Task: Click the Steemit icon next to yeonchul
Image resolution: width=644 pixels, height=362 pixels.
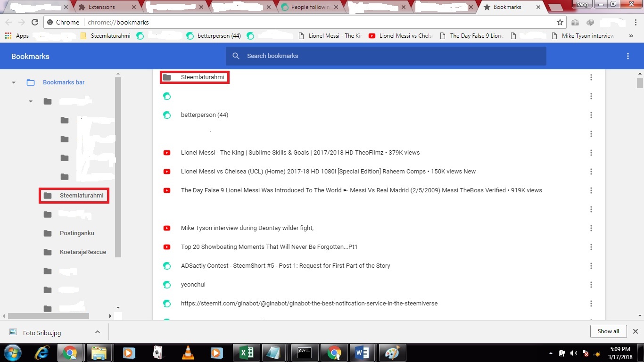Action: [166, 285]
